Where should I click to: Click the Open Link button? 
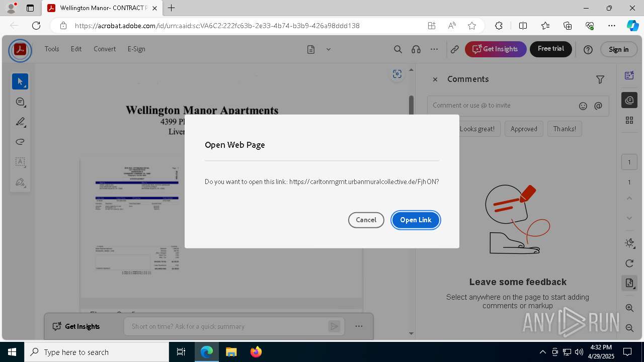coord(416,220)
